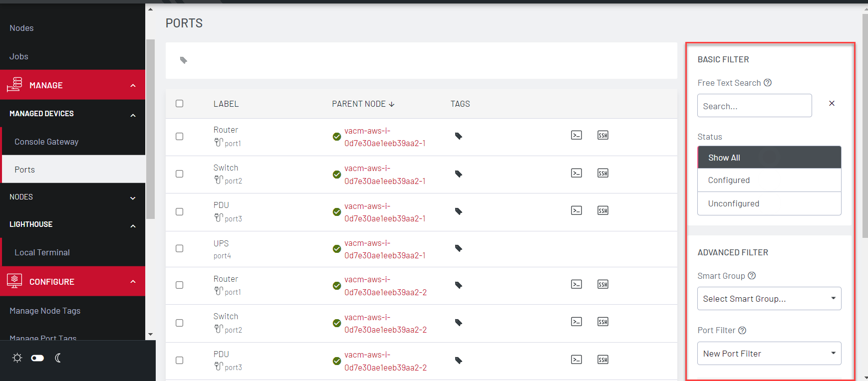
Task: Open Console Gateway in sidebar
Action: (46, 142)
